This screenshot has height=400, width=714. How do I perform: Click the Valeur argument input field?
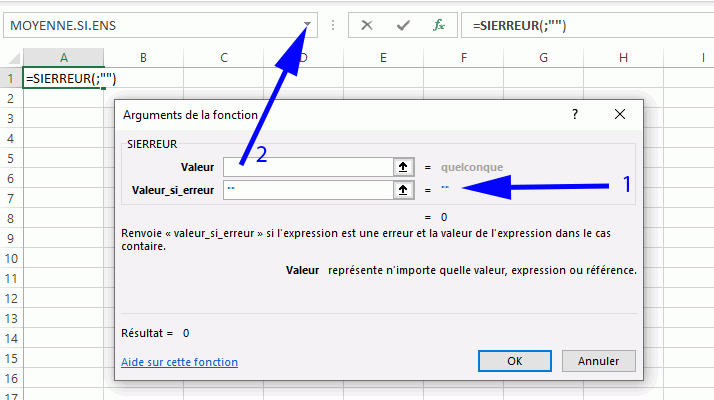coord(308,167)
